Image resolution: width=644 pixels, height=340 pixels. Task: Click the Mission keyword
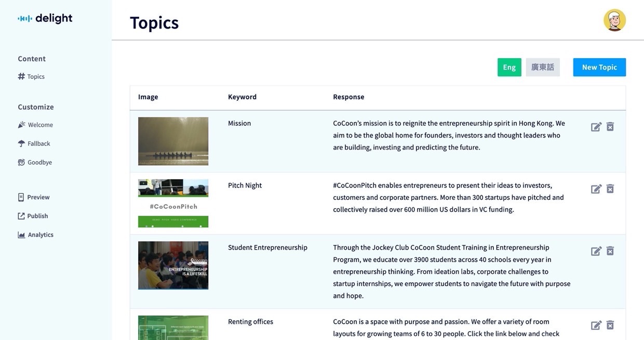pyautogui.click(x=239, y=123)
